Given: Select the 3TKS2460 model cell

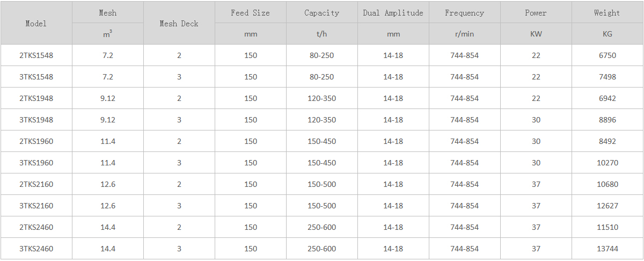Looking at the screenshot, I should (36, 249).
